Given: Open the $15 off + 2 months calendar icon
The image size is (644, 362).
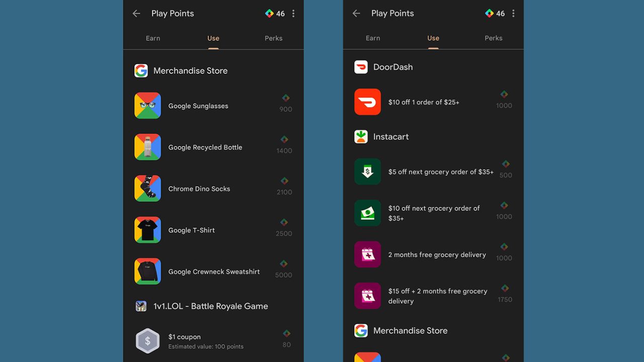Looking at the screenshot, I should pos(367,296).
